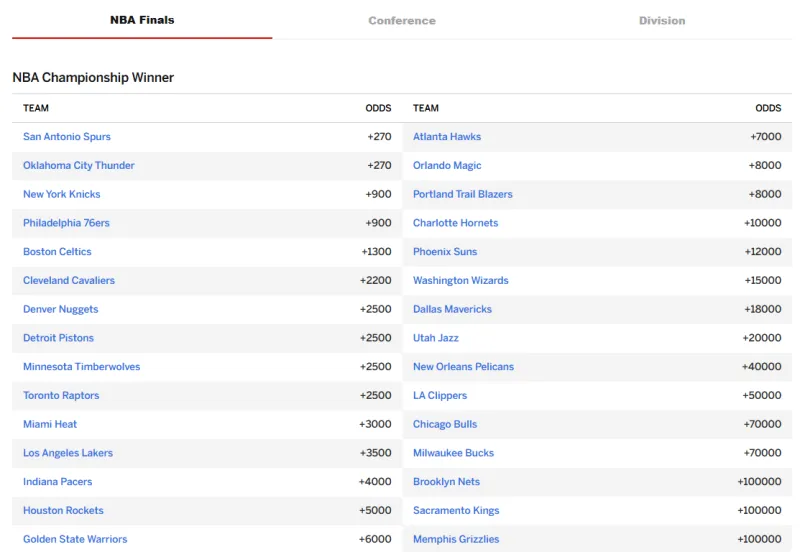Click the +15000 odds for Washington Wizards
This screenshot has height=552, width=800.
point(763,281)
